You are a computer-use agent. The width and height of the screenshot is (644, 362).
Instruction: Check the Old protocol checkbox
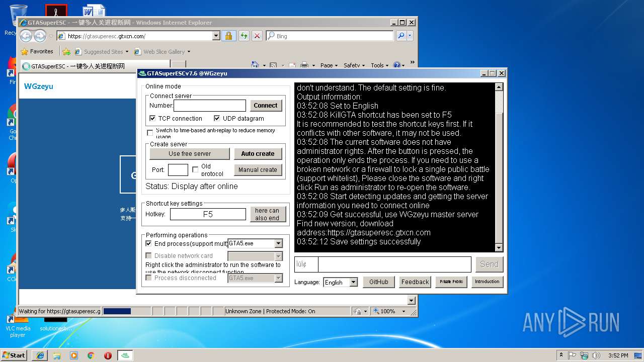click(195, 169)
